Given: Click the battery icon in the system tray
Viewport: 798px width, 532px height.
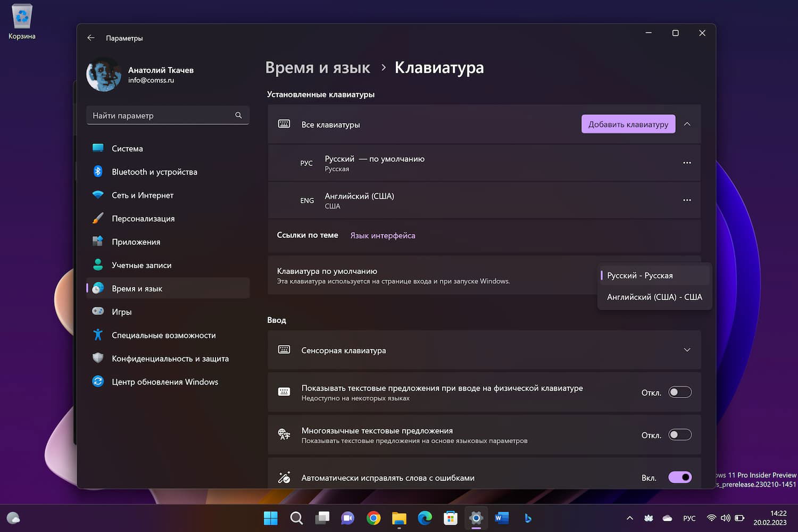Looking at the screenshot, I should (739, 518).
